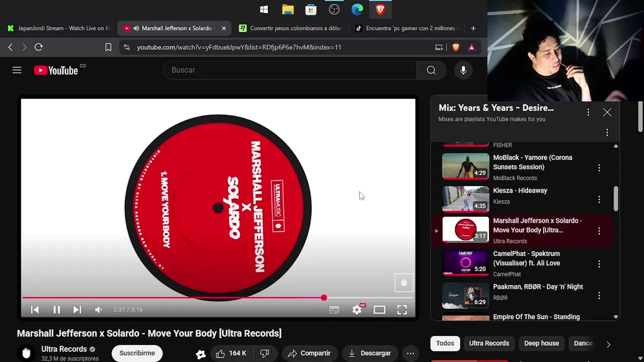Open options for Kiesza Hideaway entry
This screenshot has width=644, height=362.
[x=599, y=200]
